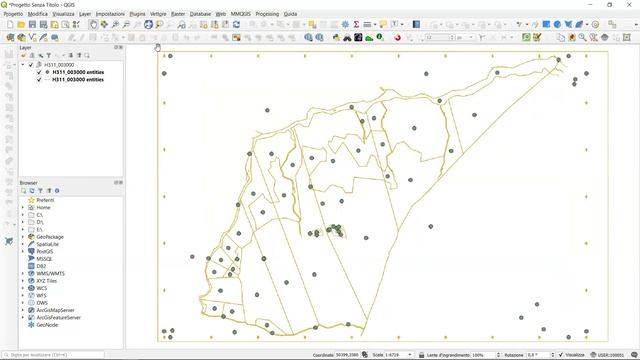
Task: Open Data Source Manager icon
Action: click(10, 38)
